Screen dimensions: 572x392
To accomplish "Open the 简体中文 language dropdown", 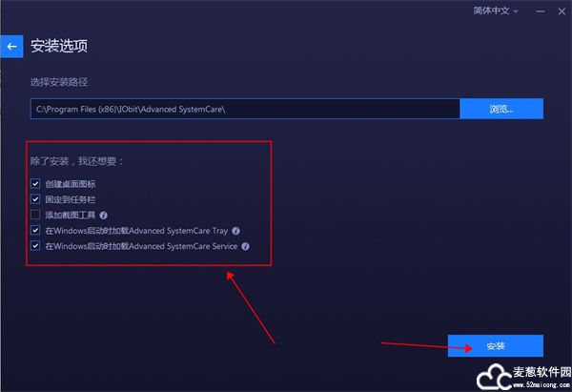I will (496, 10).
